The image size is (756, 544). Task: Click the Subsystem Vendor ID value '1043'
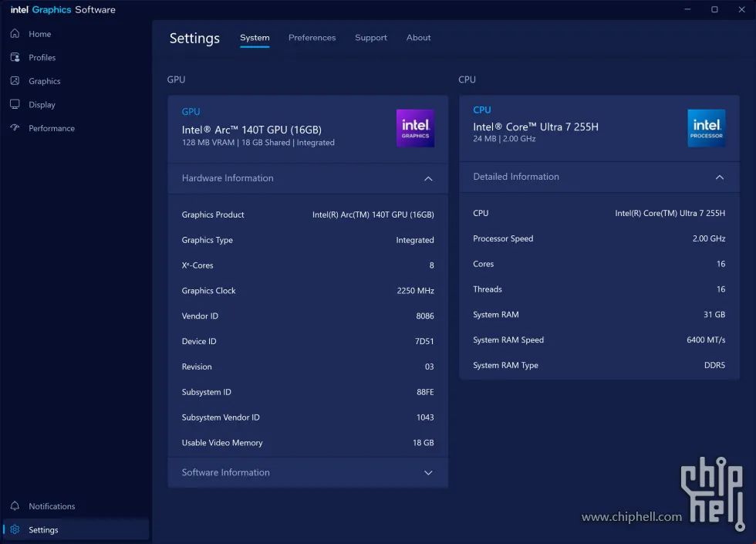(425, 417)
